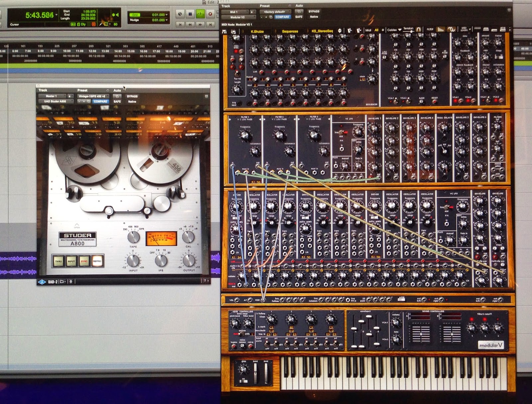The image size is (532, 404).
Task: Open the Sequences sub-bank selector
Action: tap(290, 31)
